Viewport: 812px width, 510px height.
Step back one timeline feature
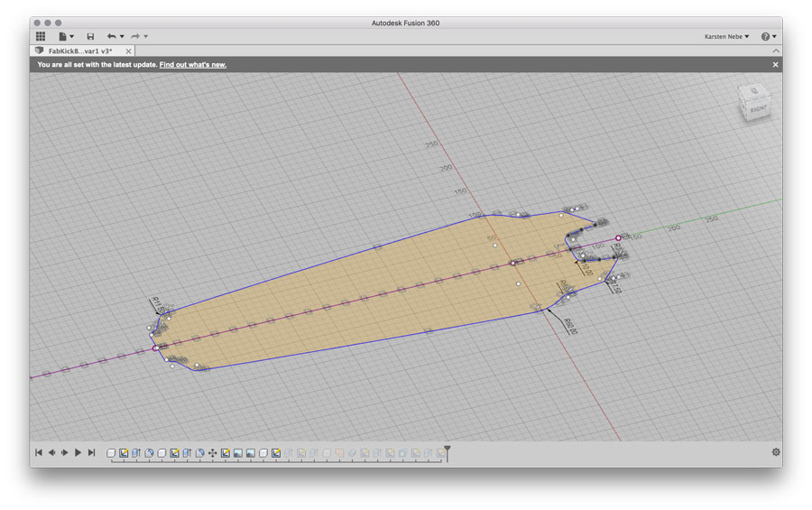click(x=51, y=452)
